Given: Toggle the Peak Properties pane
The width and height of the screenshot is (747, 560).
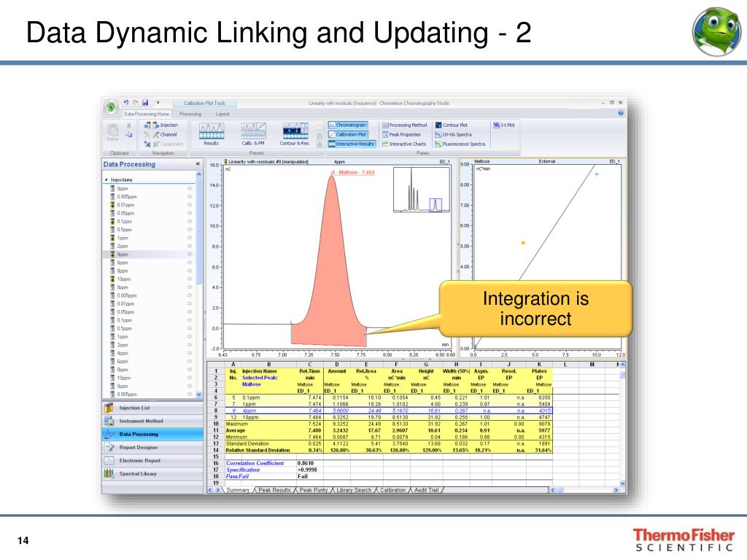Looking at the screenshot, I should point(401,135).
